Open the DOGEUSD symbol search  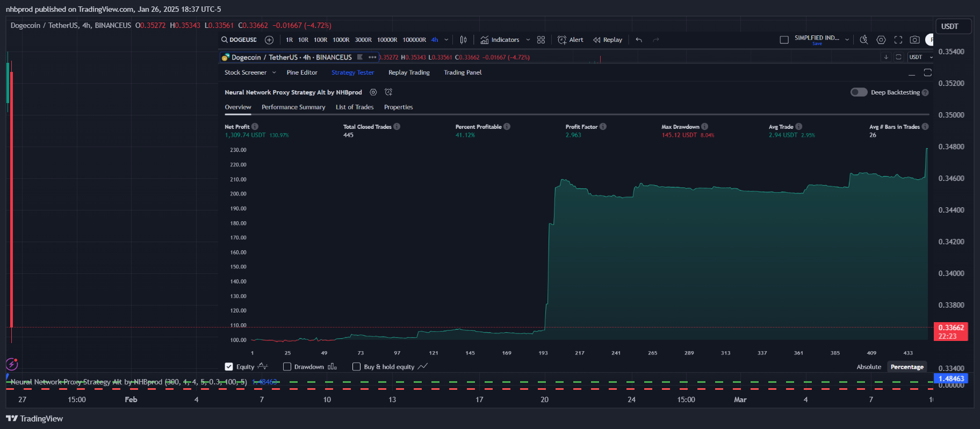coord(239,40)
